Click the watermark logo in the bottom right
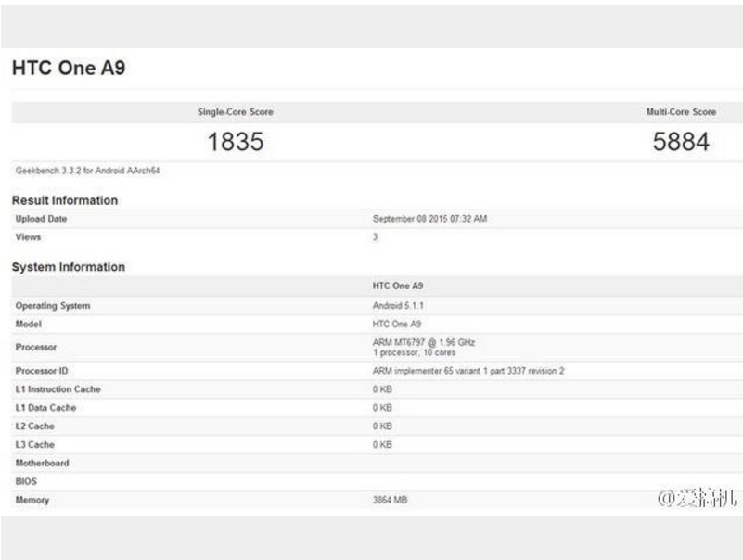Viewport: 743px width, 560px height. [x=697, y=500]
